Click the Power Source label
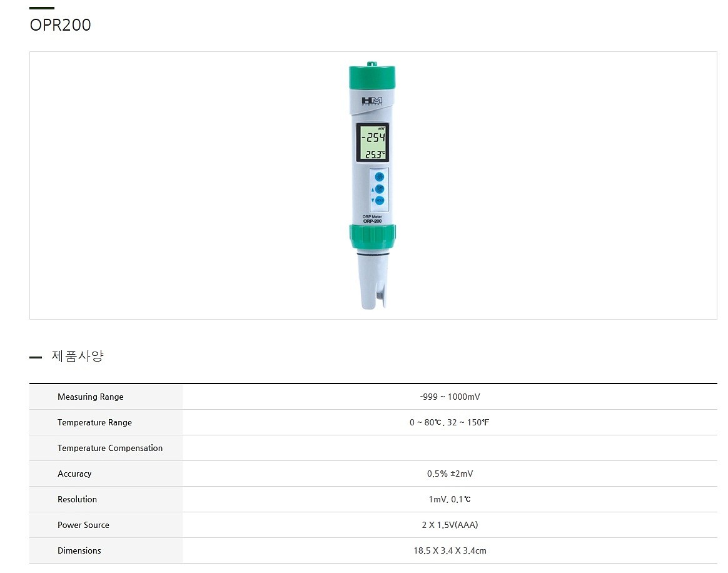Screen dimensions: 728x573 tap(84, 525)
